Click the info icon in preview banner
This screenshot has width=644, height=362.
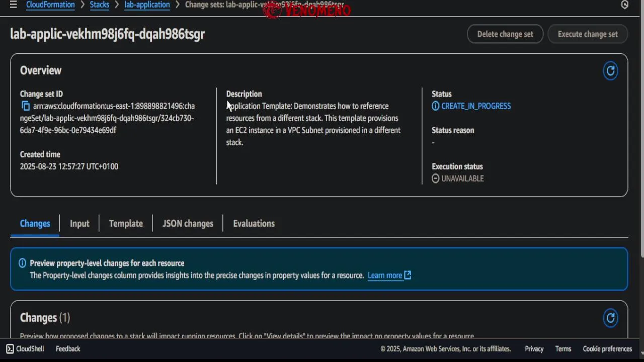click(x=22, y=263)
